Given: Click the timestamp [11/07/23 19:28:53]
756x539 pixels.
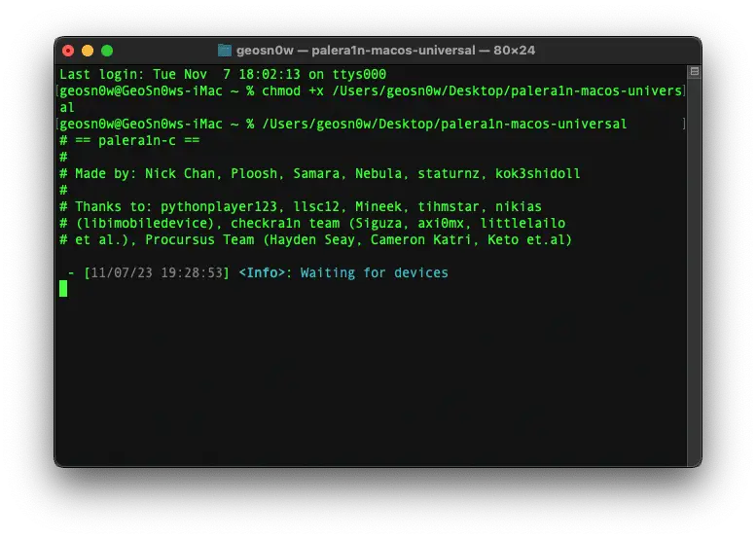Looking at the screenshot, I should tap(157, 272).
